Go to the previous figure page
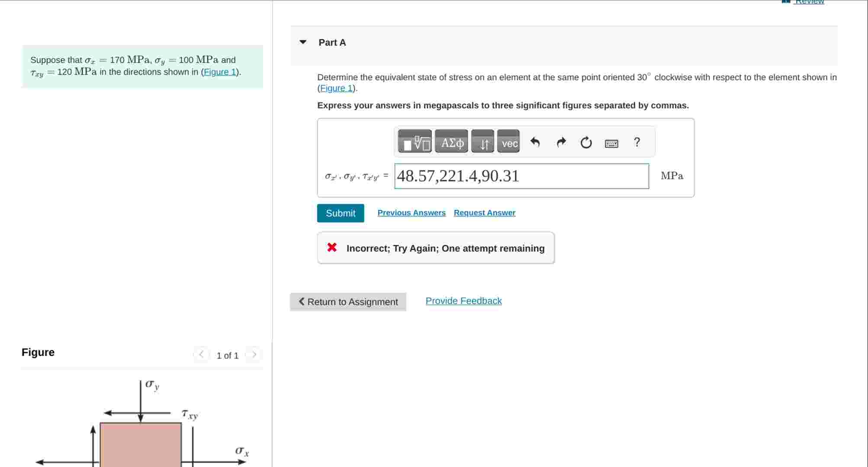868x467 pixels. pyautogui.click(x=200, y=354)
